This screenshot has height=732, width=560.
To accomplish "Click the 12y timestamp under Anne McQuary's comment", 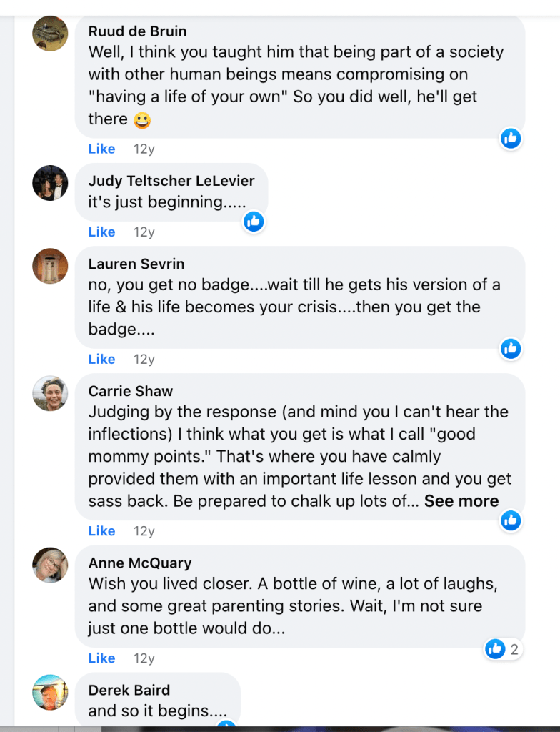I will pyautogui.click(x=144, y=658).
